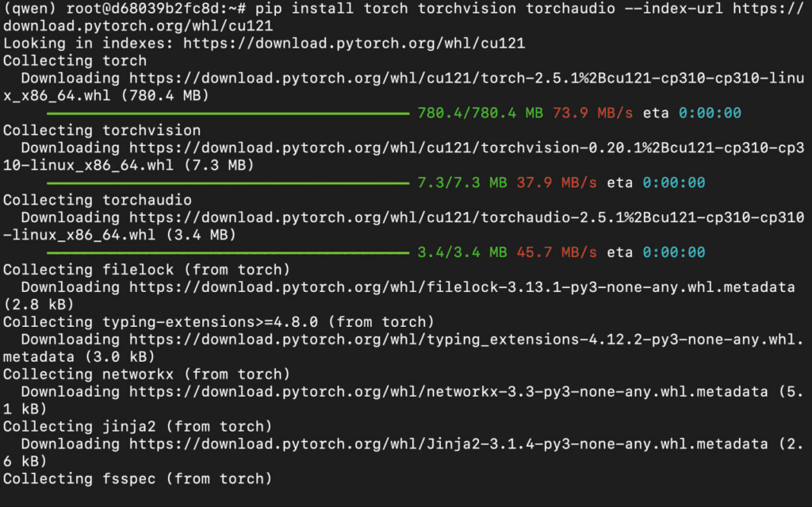Screen dimensions: 812x507
Task: Click the 45.7 MB/s download speed text
Action: pyautogui.click(x=557, y=252)
